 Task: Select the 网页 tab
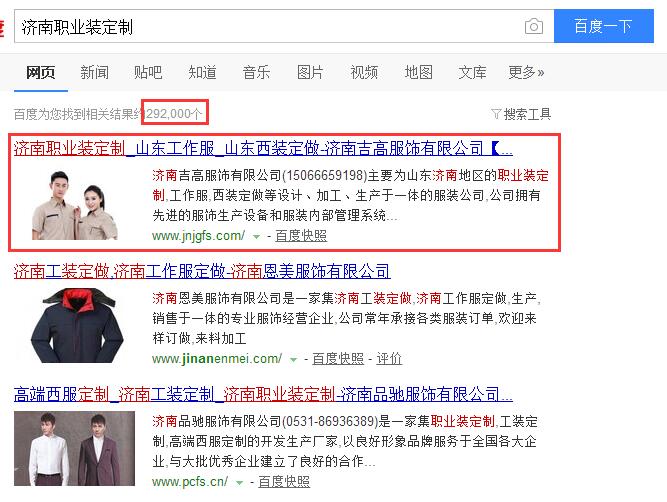(41, 72)
